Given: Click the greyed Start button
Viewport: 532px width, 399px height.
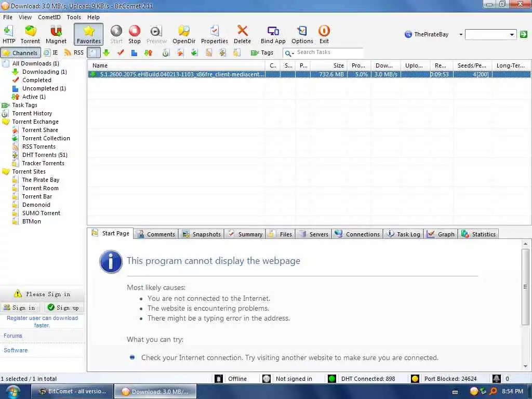Looking at the screenshot, I should [x=116, y=34].
